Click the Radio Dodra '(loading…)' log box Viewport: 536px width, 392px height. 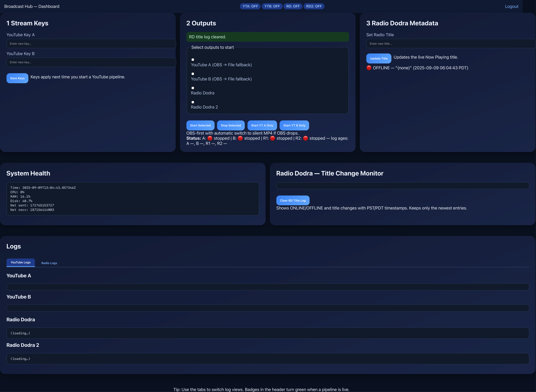pos(268,333)
